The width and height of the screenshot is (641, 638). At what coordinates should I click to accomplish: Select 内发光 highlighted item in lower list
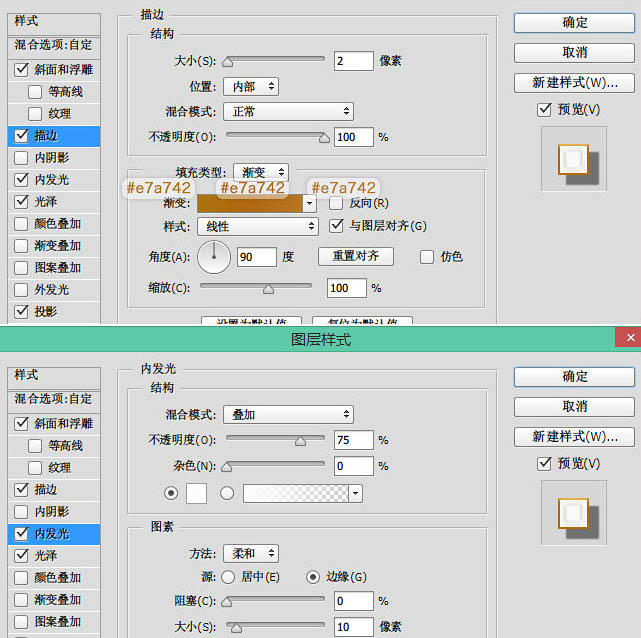pos(54,534)
